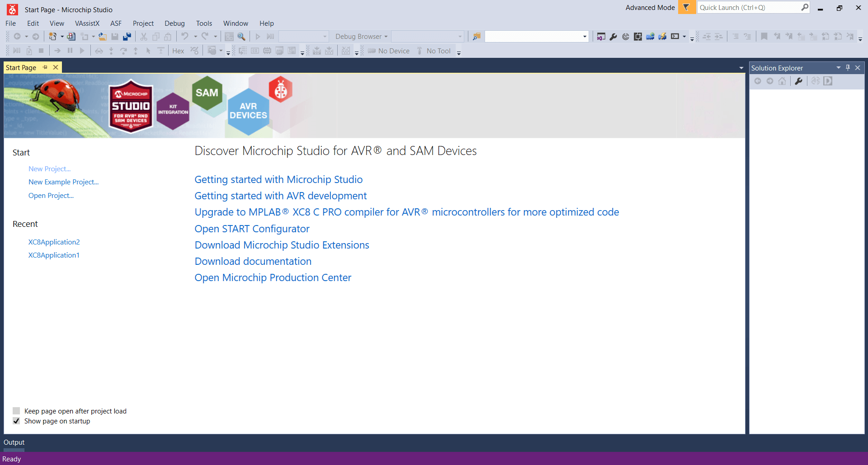The width and height of the screenshot is (868, 465).
Task: Close the Start Page tab
Action: tap(56, 67)
